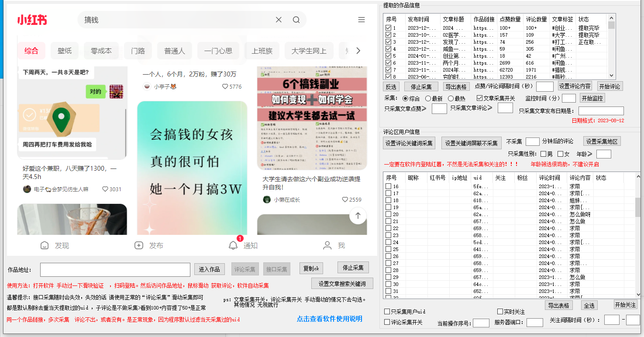Click the back-to-top arrow button
The image size is (644, 337).
(x=358, y=216)
